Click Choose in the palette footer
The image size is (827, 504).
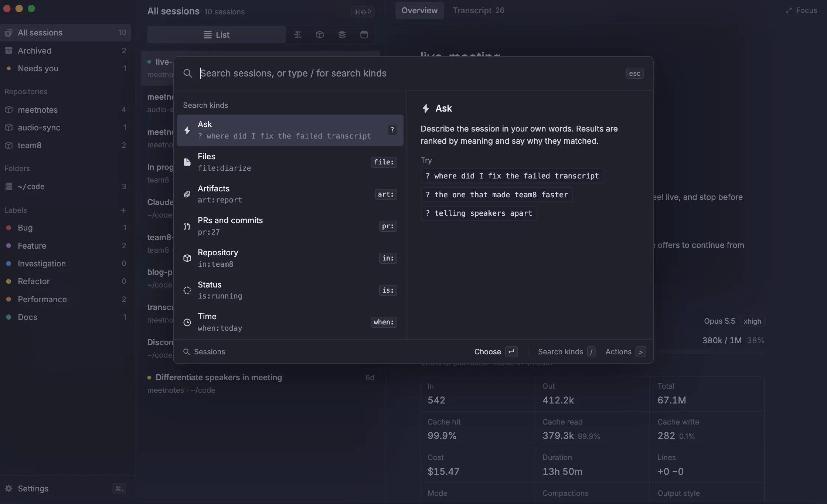(x=496, y=352)
